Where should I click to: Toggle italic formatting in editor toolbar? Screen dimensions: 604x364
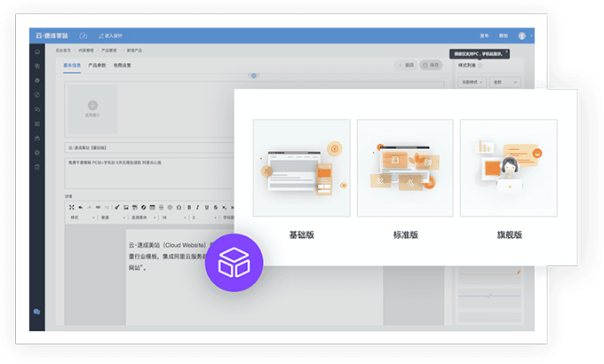(198, 208)
